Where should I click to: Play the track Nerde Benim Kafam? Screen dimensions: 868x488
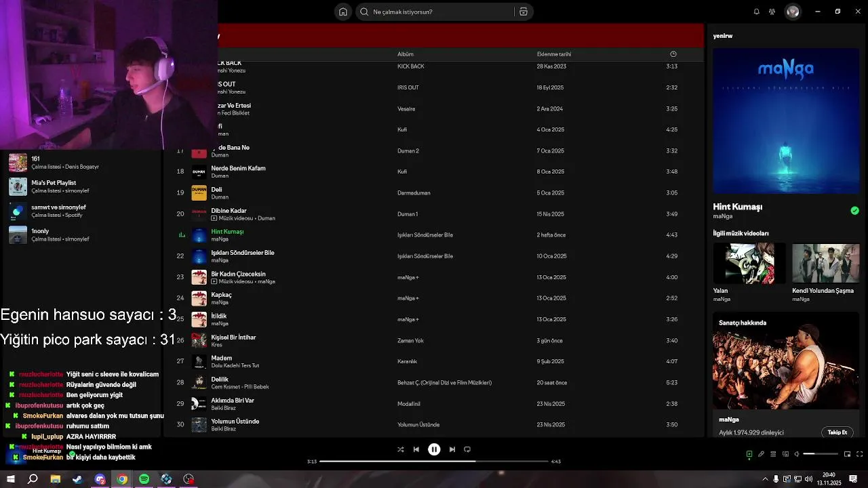click(434, 171)
